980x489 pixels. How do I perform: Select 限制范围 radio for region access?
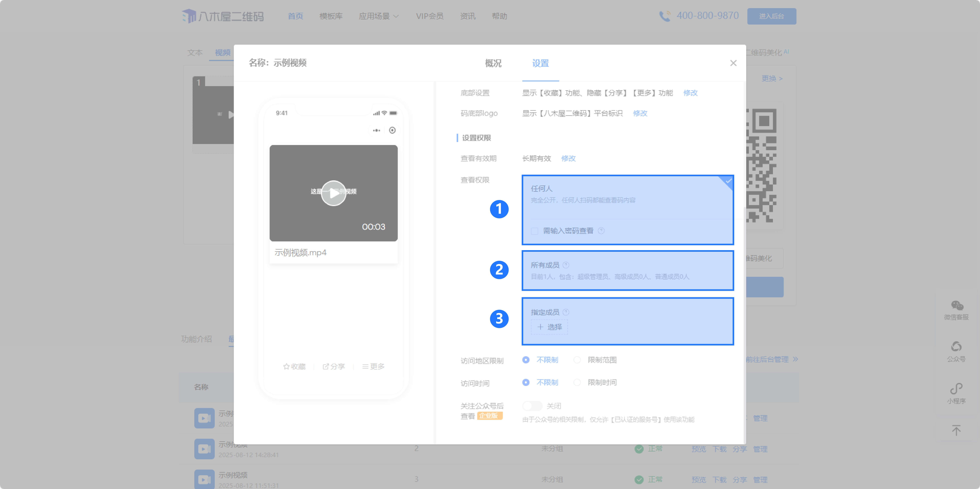577,360
